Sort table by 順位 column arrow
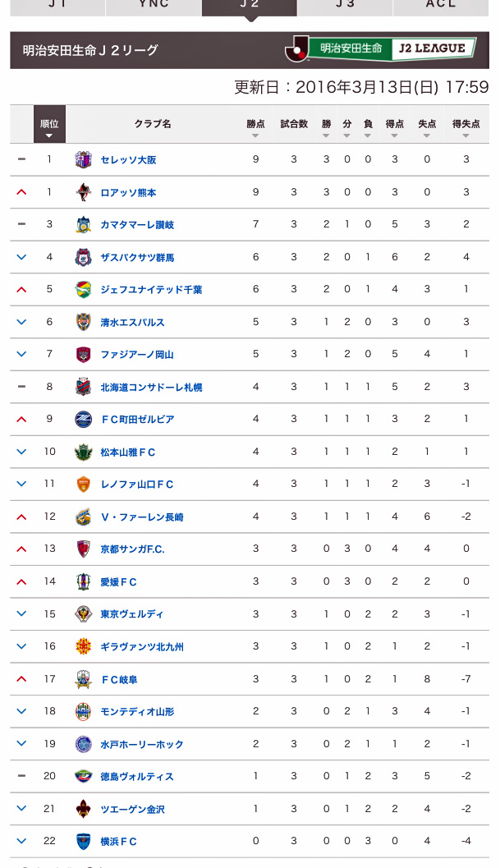The image size is (500, 868). point(49,127)
